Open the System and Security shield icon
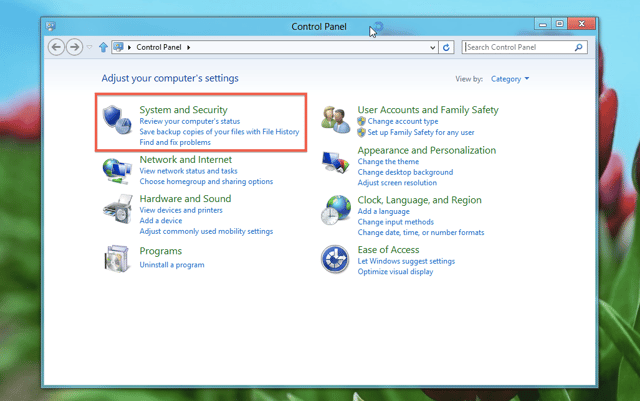 point(117,120)
